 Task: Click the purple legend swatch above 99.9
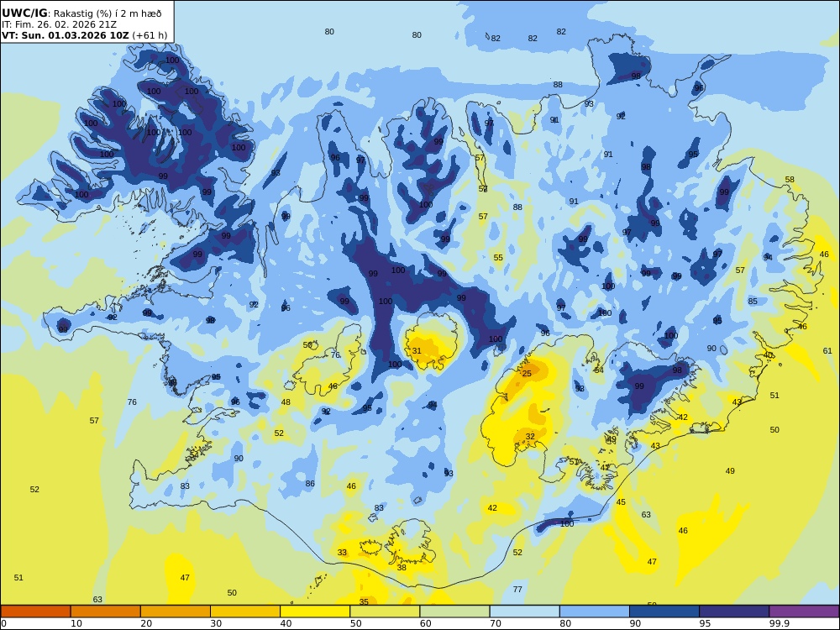[x=804, y=612]
